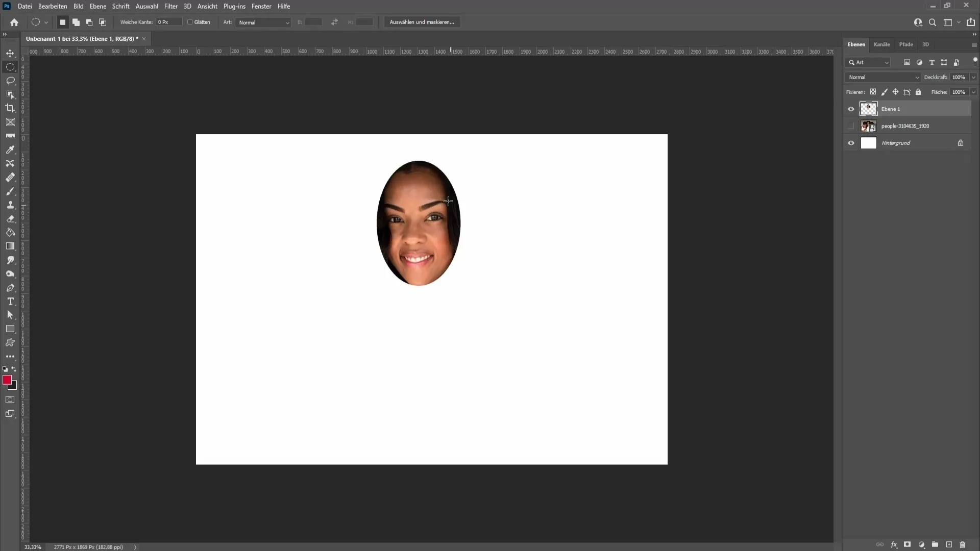The image size is (980, 551).
Task: Select the Eyedropper tool
Action: 10,149
